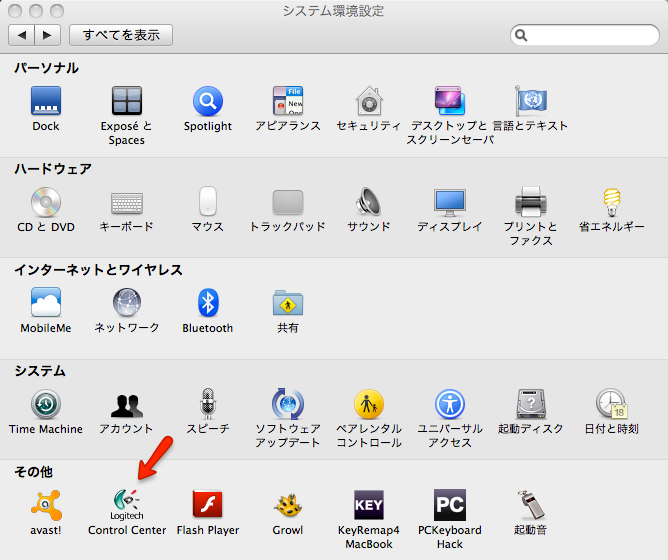The height and width of the screenshot is (560, 668).
Task: Open PCKeyboardHack preferences
Action: [450, 505]
